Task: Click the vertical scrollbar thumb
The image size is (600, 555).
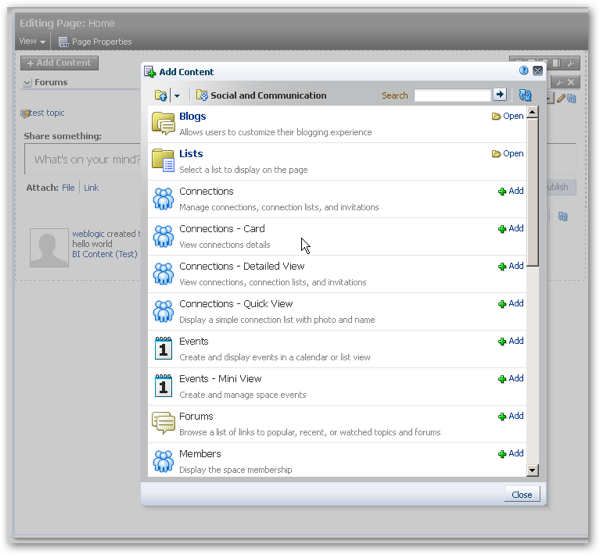Action: click(x=532, y=192)
